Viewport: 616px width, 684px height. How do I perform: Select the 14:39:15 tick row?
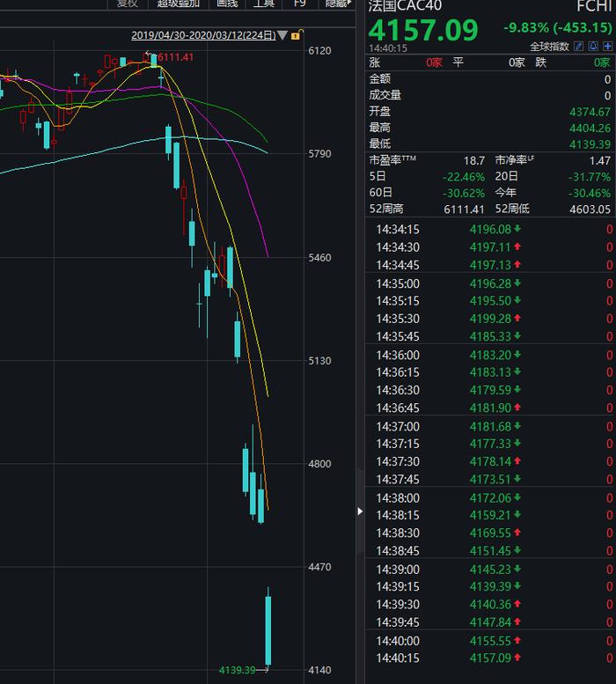[490, 586]
